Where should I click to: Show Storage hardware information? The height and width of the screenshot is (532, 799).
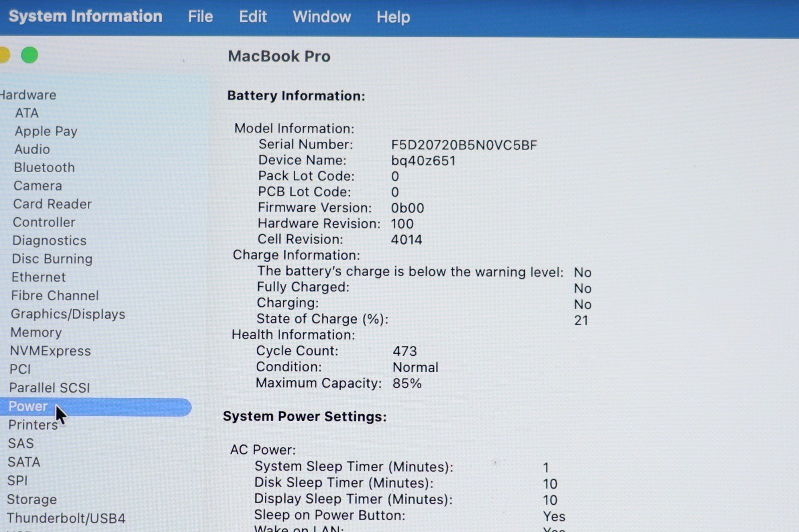(x=32, y=499)
